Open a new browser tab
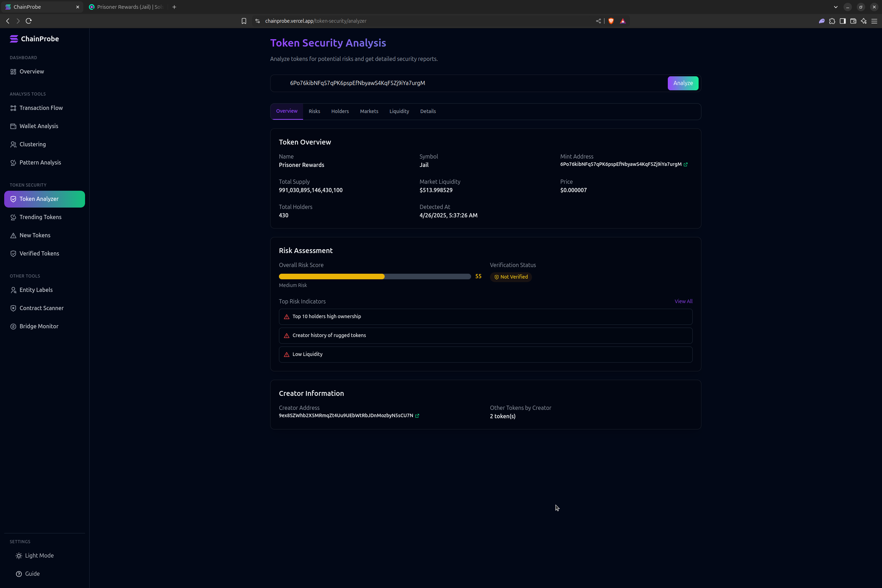The width and height of the screenshot is (882, 588). 174,7
